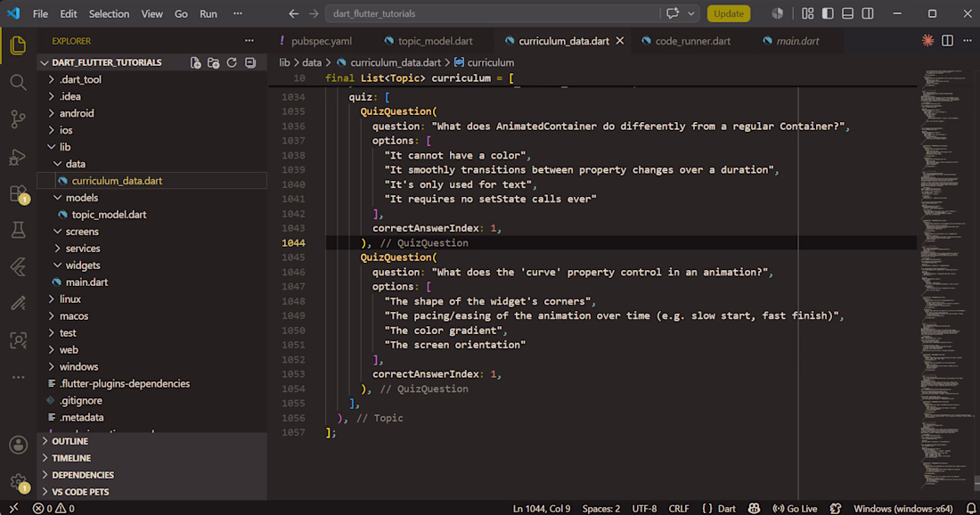
Task: Close the curriculum_data.dart tab
Action: [620, 41]
